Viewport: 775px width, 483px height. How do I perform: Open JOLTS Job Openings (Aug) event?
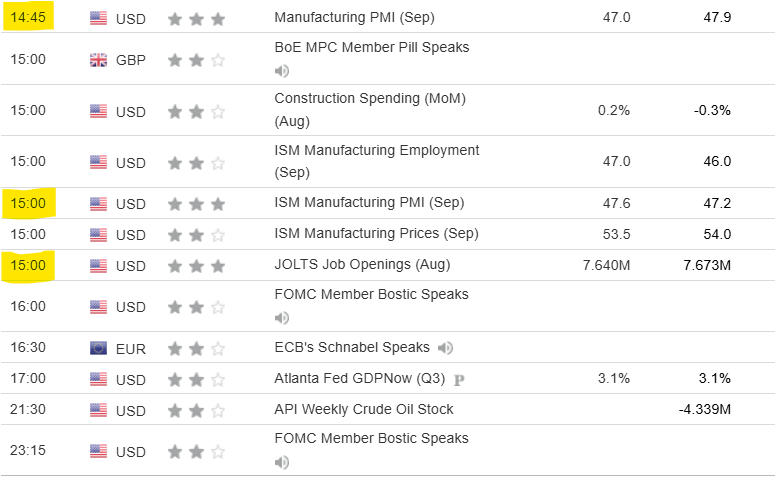coord(362,265)
